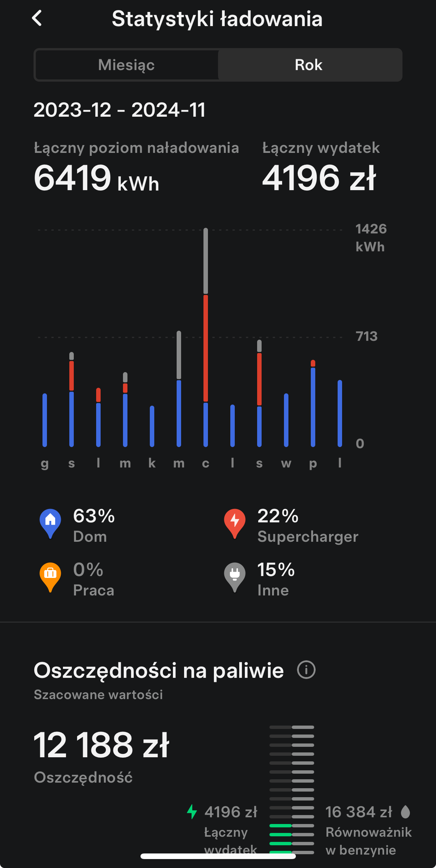
Task: Tap the back arrow icon
Action: [x=37, y=18]
